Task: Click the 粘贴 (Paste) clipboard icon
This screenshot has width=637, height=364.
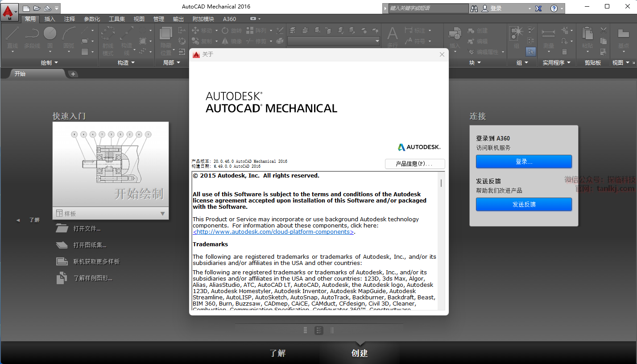Action: [587, 34]
